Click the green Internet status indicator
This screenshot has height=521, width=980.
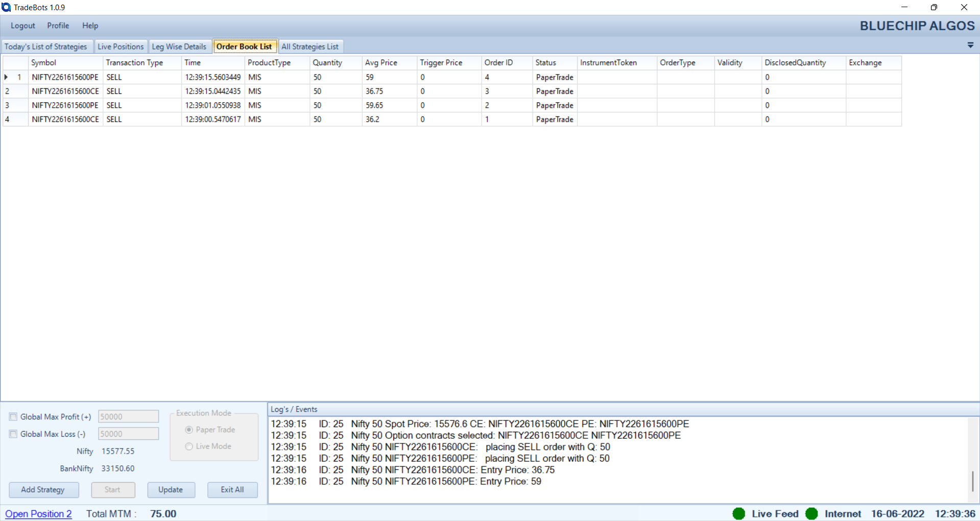point(811,513)
